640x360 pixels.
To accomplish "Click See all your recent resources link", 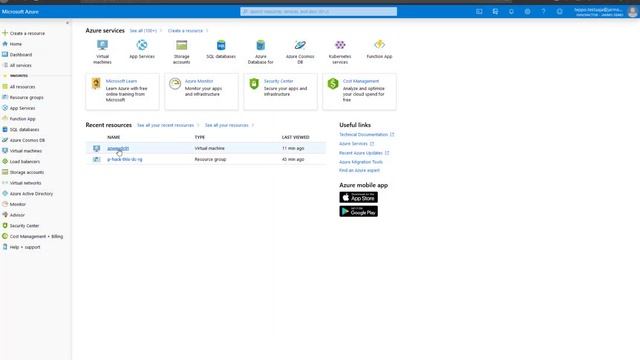I will (165, 125).
